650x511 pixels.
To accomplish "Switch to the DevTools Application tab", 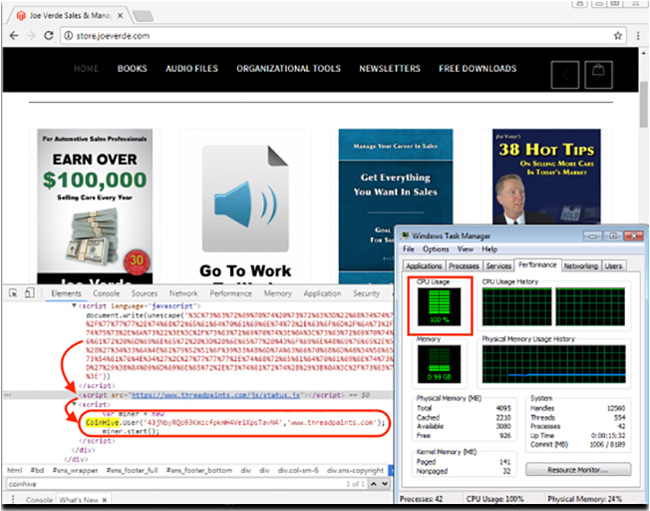I will [x=322, y=293].
